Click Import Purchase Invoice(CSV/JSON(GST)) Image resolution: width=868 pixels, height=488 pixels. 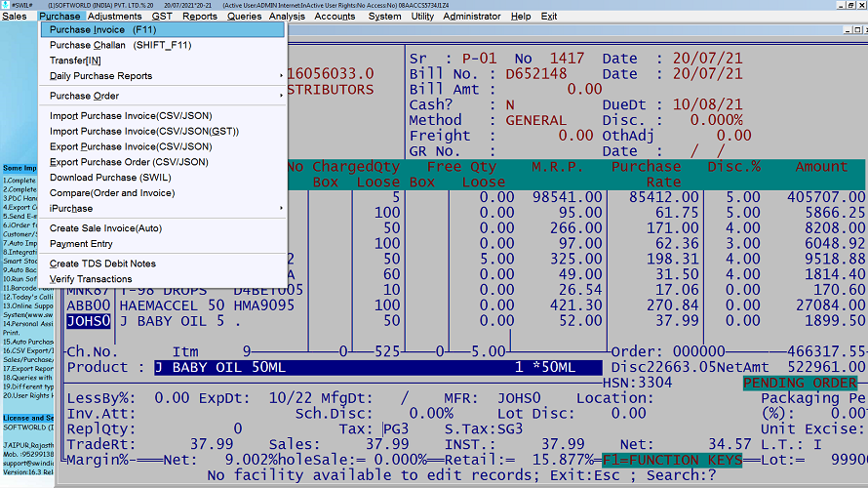[x=144, y=131]
